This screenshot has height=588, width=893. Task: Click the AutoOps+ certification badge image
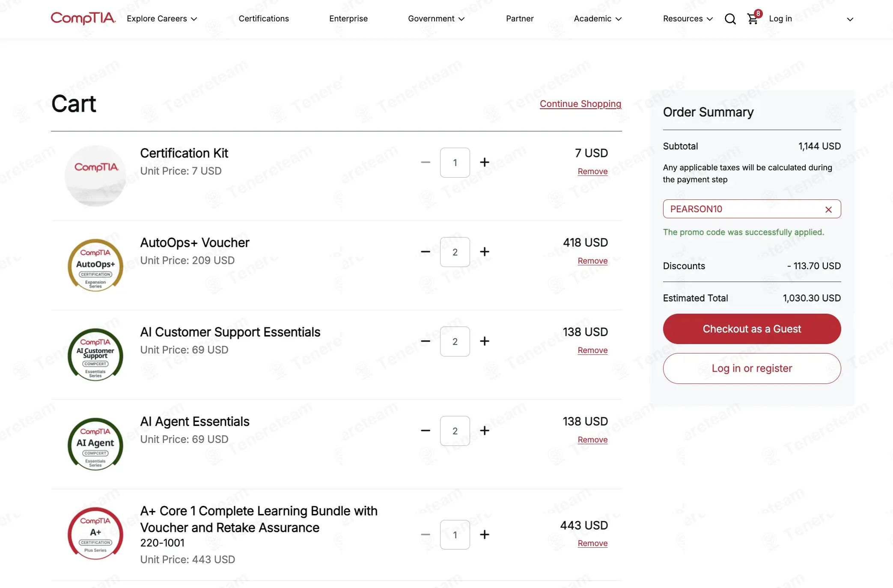point(95,265)
